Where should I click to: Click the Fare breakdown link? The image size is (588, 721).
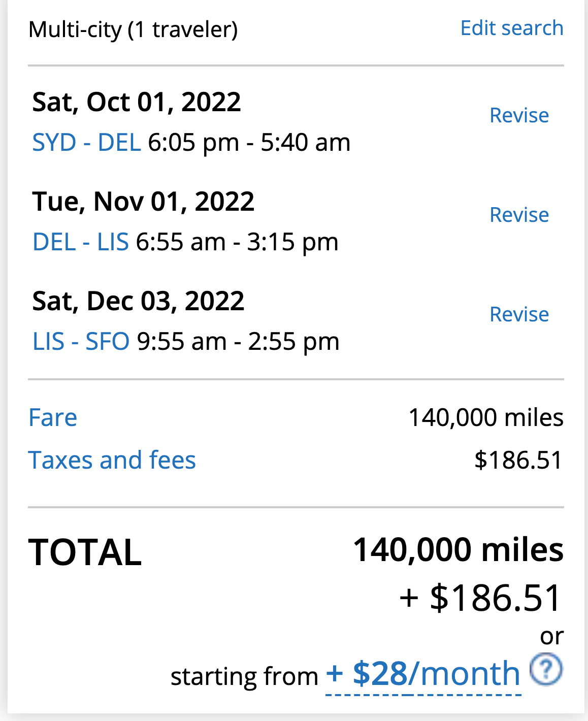(x=53, y=418)
